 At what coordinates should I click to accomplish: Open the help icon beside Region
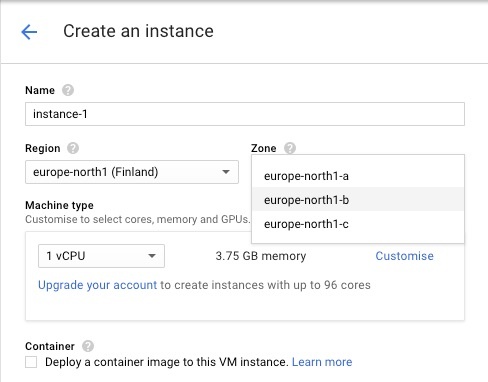pos(73,148)
